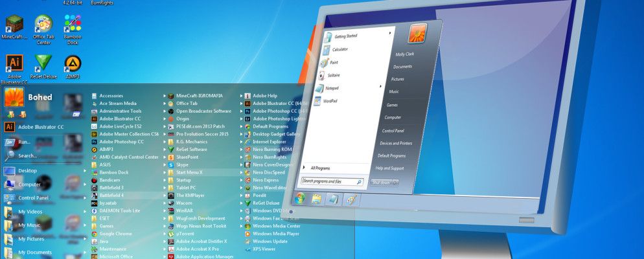The image size is (644, 259).
Task: Click the Bandicam red record icon
Action: pyautogui.click(x=94, y=180)
